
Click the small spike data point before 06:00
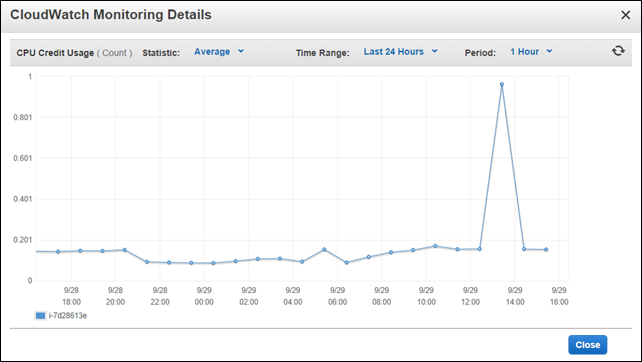click(x=324, y=249)
